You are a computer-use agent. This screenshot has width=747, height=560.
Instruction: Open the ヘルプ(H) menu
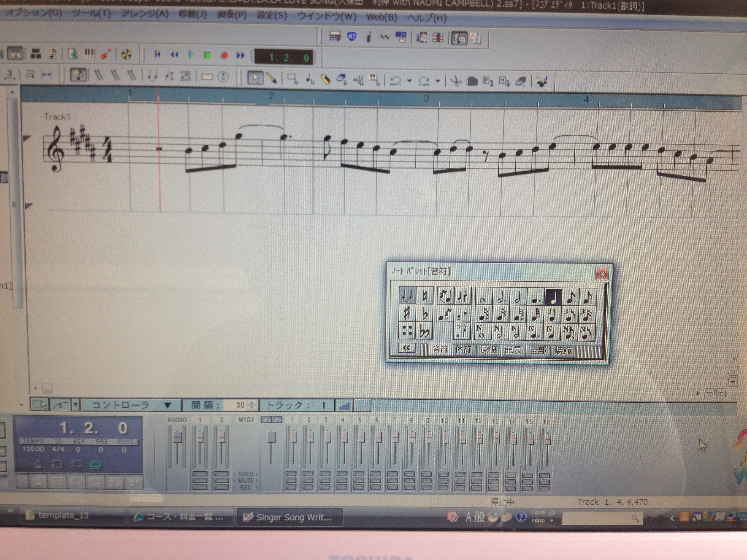(x=427, y=18)
